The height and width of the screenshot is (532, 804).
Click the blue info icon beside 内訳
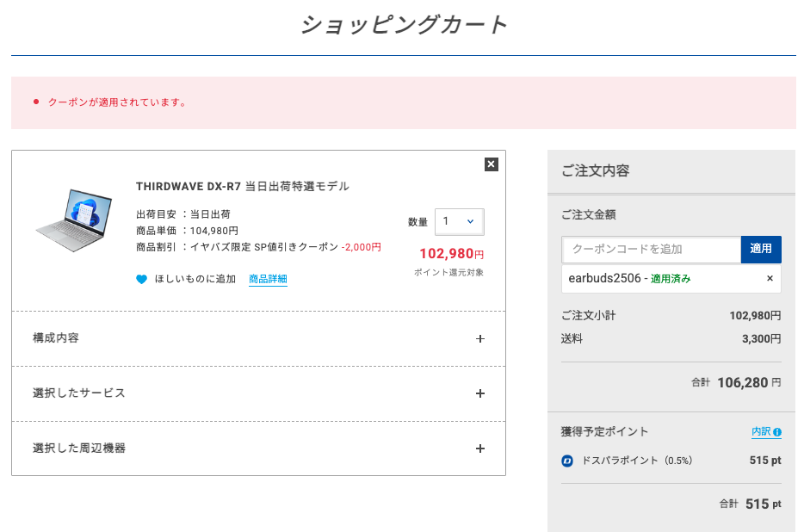click(777, 432)
